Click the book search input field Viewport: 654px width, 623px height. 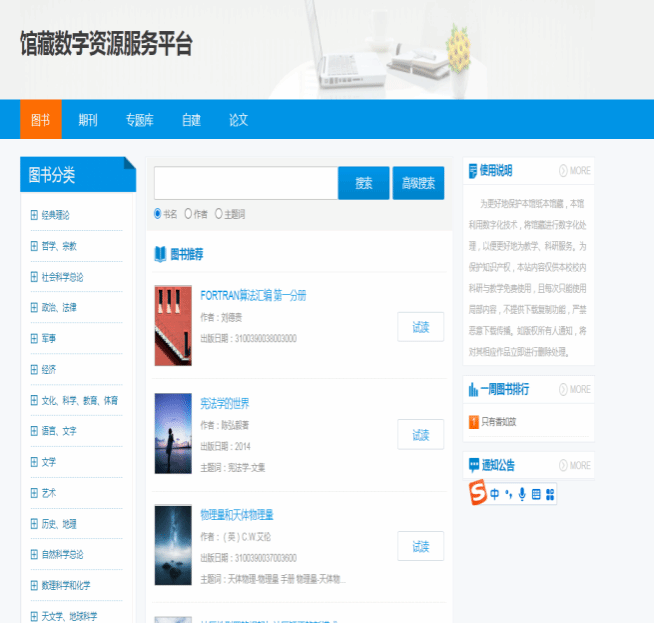246,183
